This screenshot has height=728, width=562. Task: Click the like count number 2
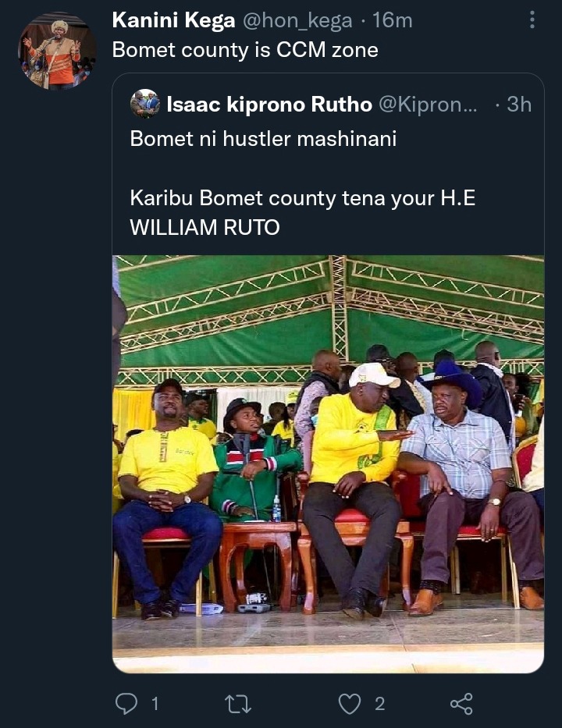380,705
